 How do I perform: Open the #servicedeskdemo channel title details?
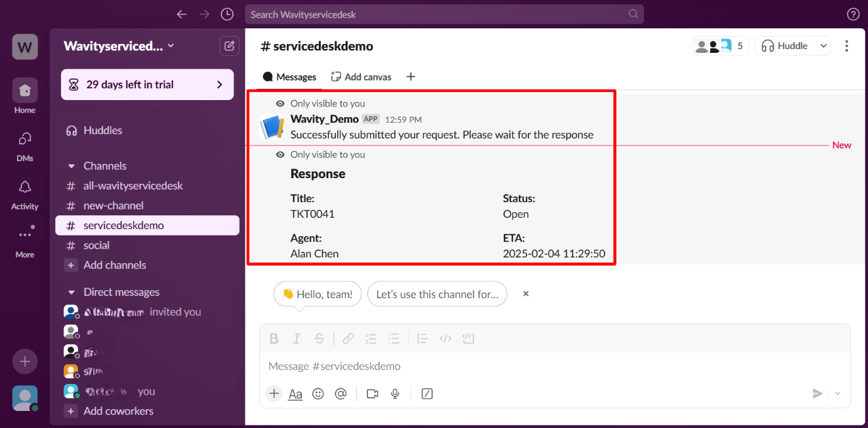click(316, 46)
